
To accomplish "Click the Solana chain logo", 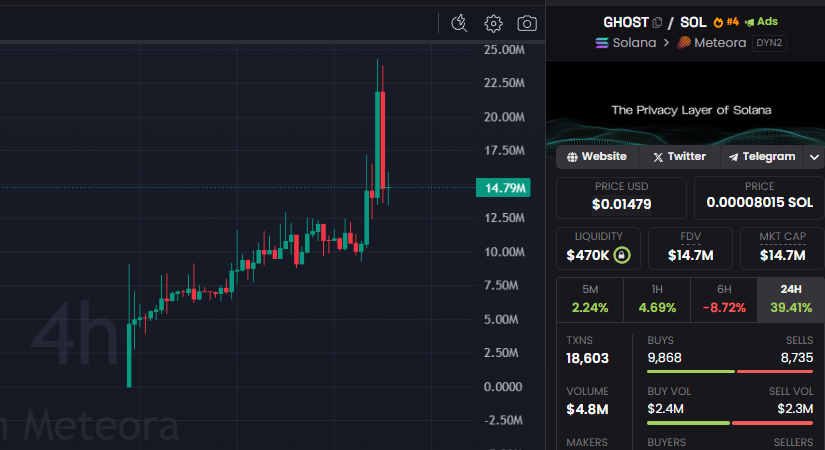I will click(601, 43).
